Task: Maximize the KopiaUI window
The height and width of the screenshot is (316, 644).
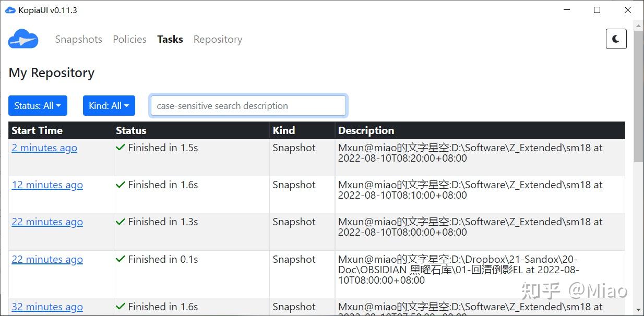Action: pyautogui.click(x=597, y=10)
